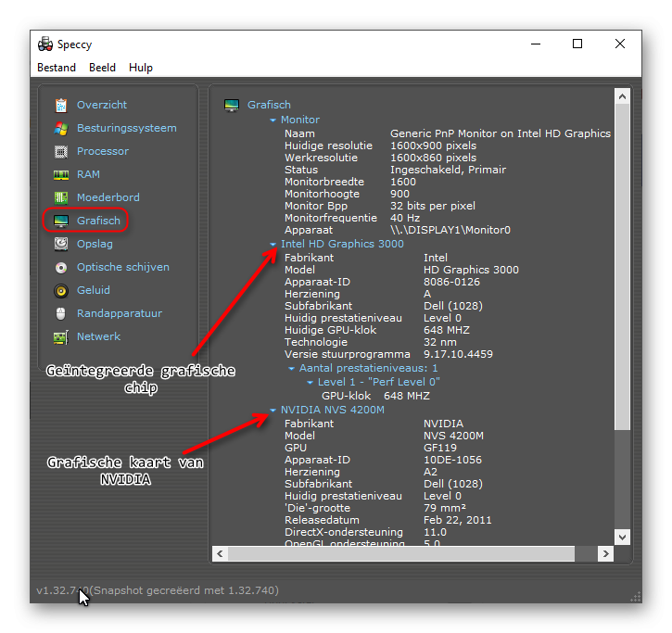Show the RAM section

pos(88,174)
